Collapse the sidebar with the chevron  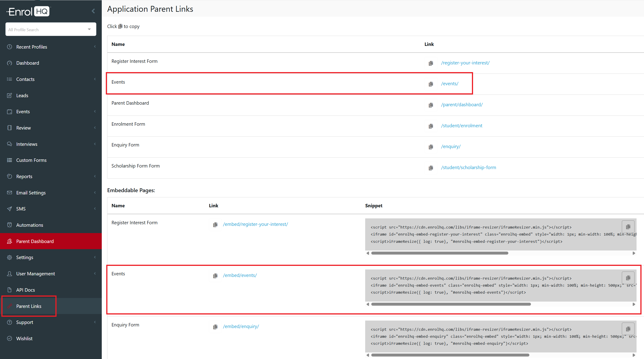[x=93, y=11]
